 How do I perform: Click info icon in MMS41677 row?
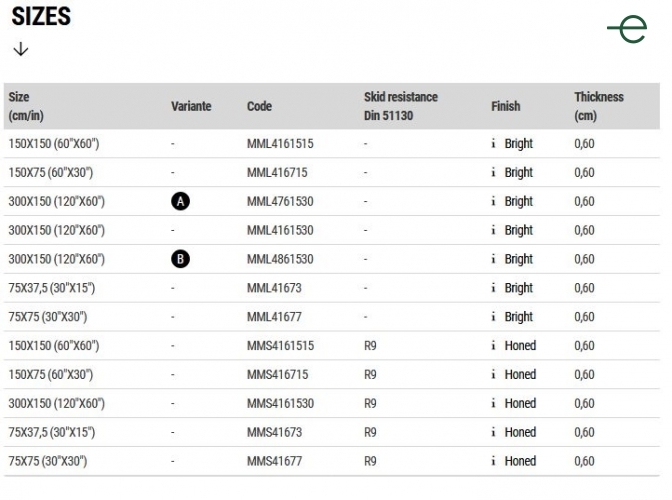click(493, 461)
